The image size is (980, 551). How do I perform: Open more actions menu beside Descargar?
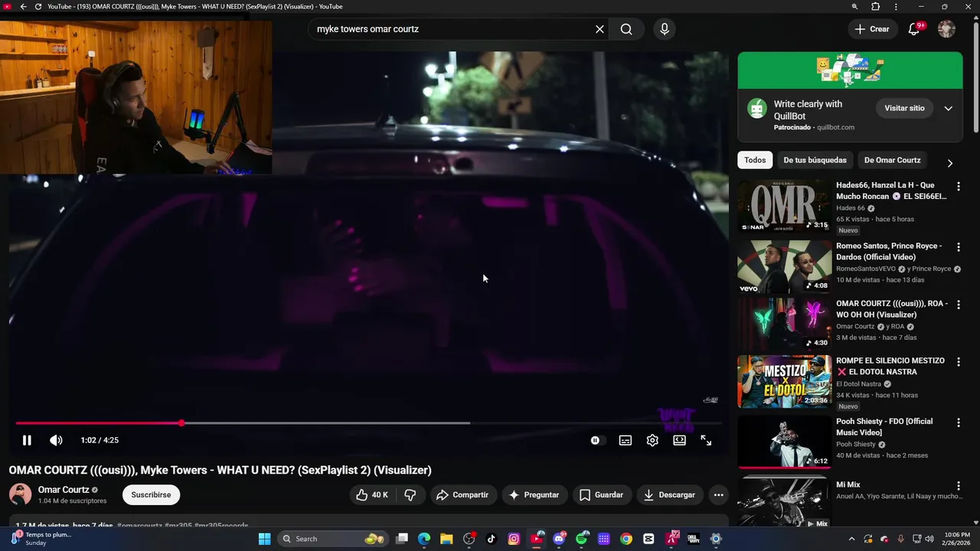718,495
